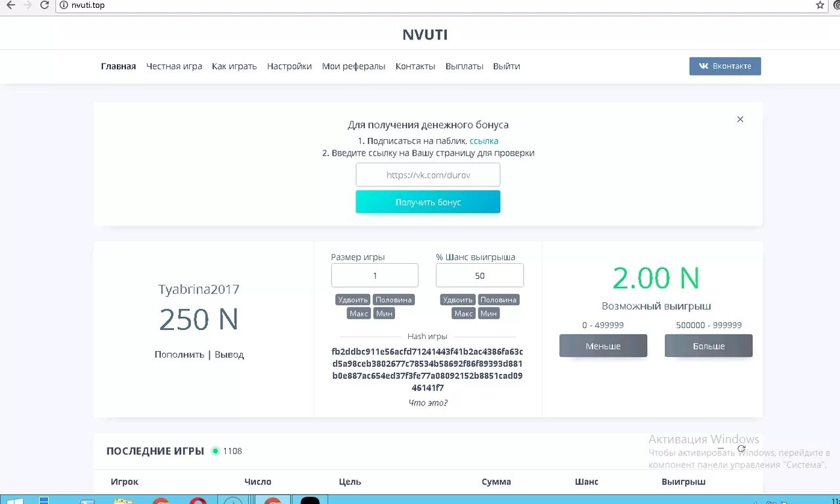Click Мин under Шанс выигрыша

click(x=489, y=314)
